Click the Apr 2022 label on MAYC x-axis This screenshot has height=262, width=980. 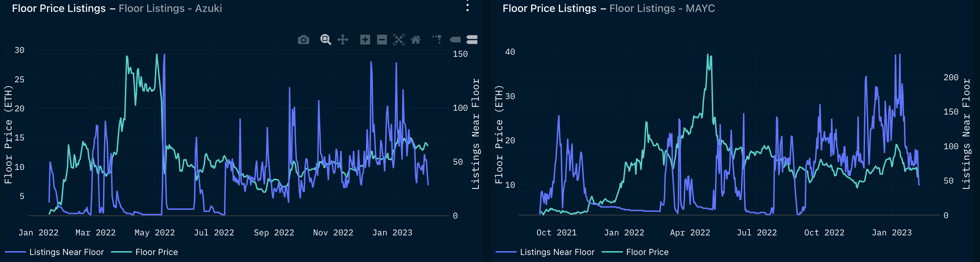(689, 232)
